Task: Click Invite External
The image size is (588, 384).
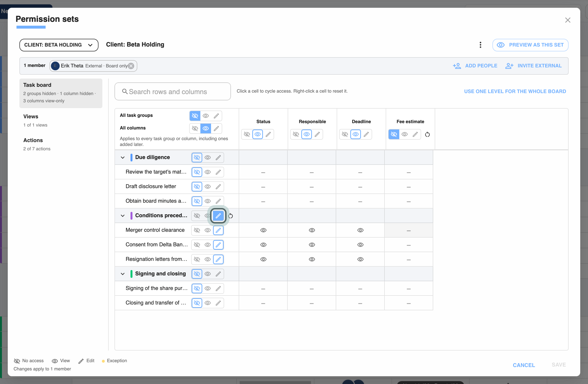Action: tap(533, 66)
